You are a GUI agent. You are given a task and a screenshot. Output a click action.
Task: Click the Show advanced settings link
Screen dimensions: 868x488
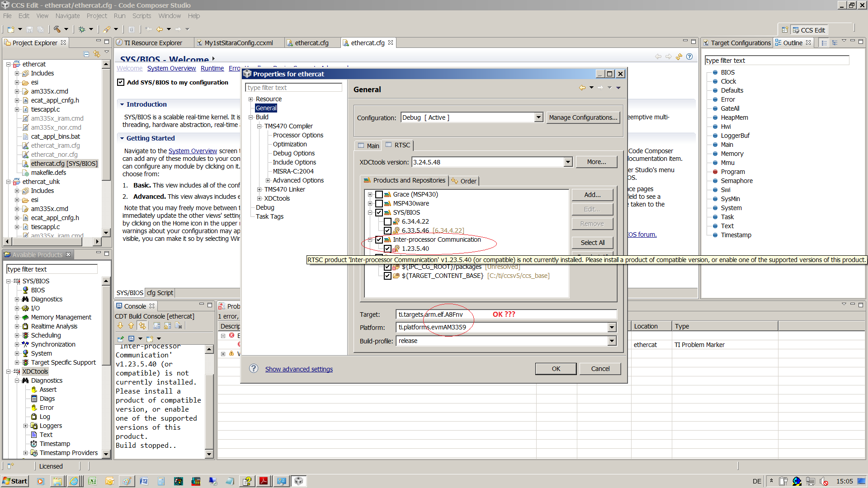tap(299, 369)
